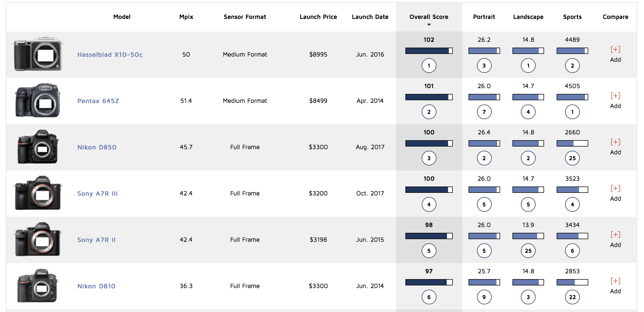Sort cameras by Launch Price
The image size is (644, 312).
pyautogui.click(x=318, y=17)
